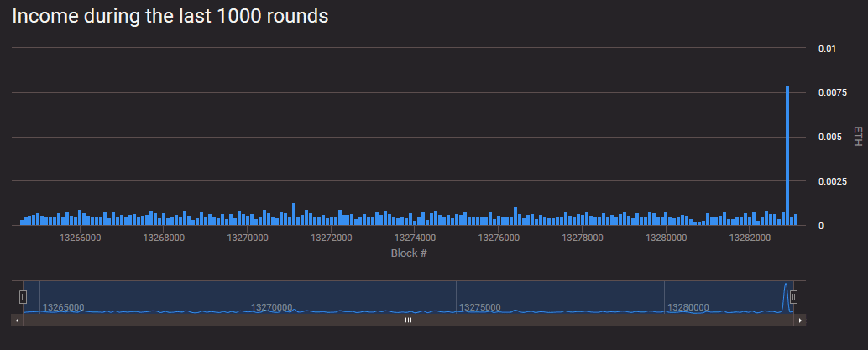This screenshot has width=868, height=350.
Task: Click the 13278000 axis label
Action: tap(582, 238)
